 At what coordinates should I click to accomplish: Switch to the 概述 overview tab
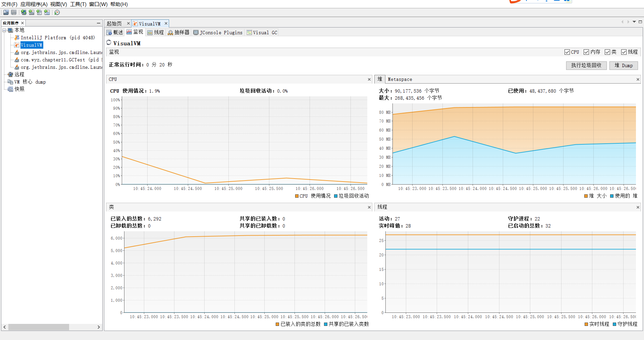[115, 32]
